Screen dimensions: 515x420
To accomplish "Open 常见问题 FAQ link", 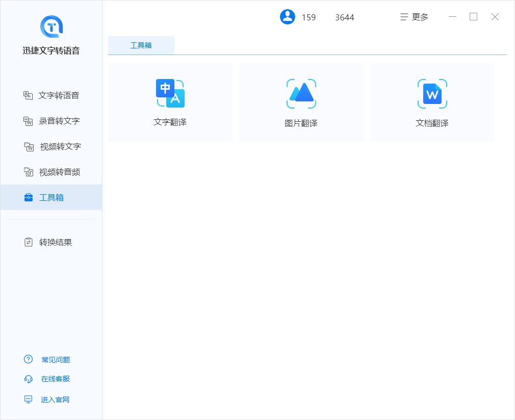I will pos(56,360).
